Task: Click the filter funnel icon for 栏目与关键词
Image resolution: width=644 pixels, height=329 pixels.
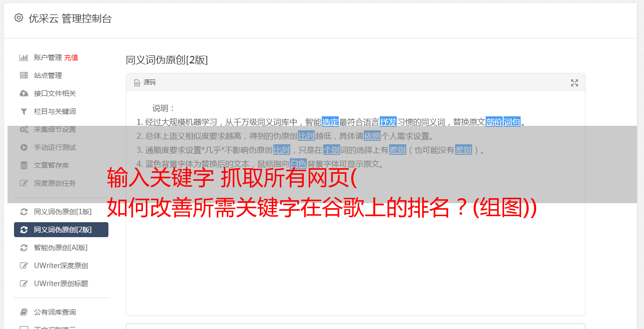Action: [23, 111]
